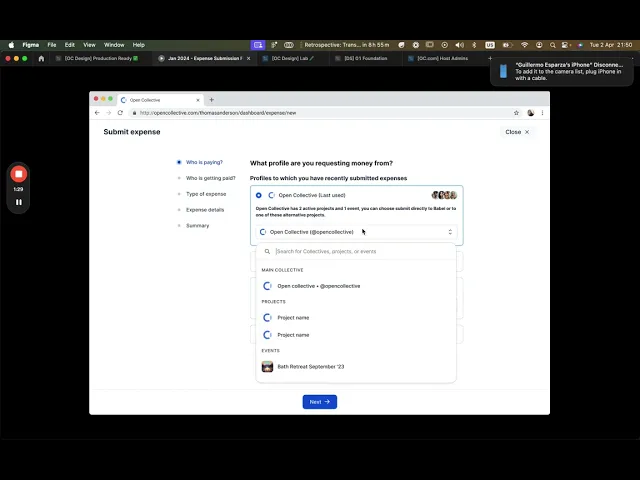640x480 pixels.
Task: Click the browser forward arrow
Action: 109,113
